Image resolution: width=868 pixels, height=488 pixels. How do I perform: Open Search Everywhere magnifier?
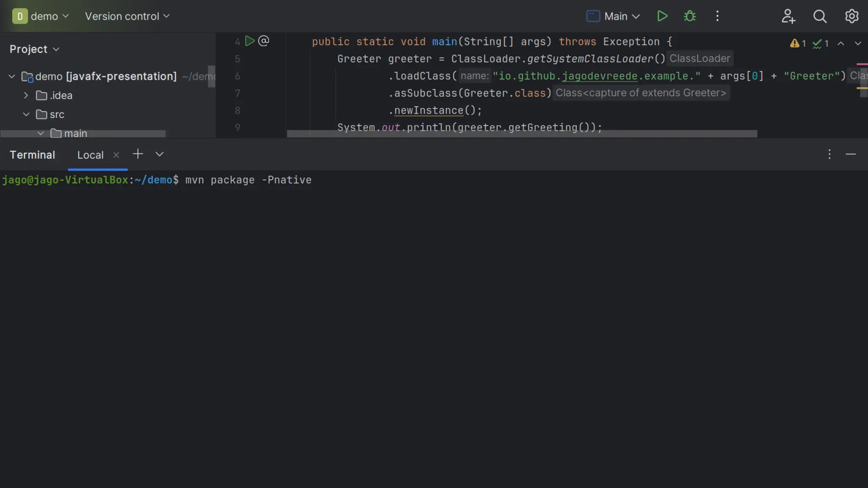pyautogui.click(x=820, y=16)
